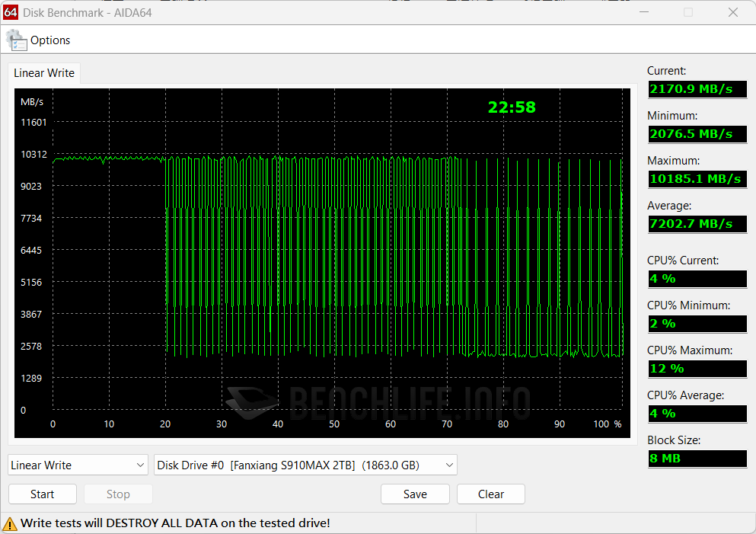Screen dimensions: 756x534
Task: Open the Options menu
Action: (x=50, y=40)
